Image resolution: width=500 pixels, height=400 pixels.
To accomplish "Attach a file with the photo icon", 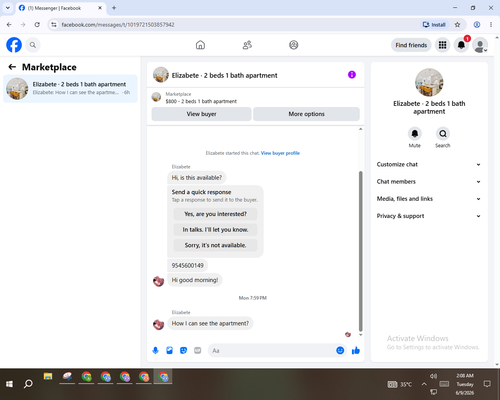I will pyautogui.click(x=170, y=350).
